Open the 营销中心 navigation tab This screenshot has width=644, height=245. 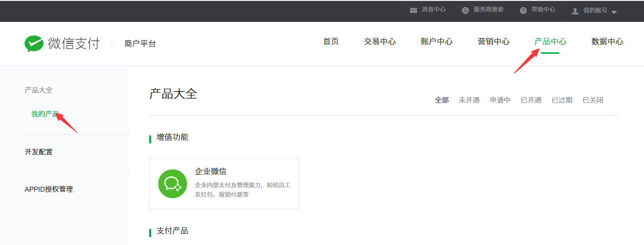point(494,42)
